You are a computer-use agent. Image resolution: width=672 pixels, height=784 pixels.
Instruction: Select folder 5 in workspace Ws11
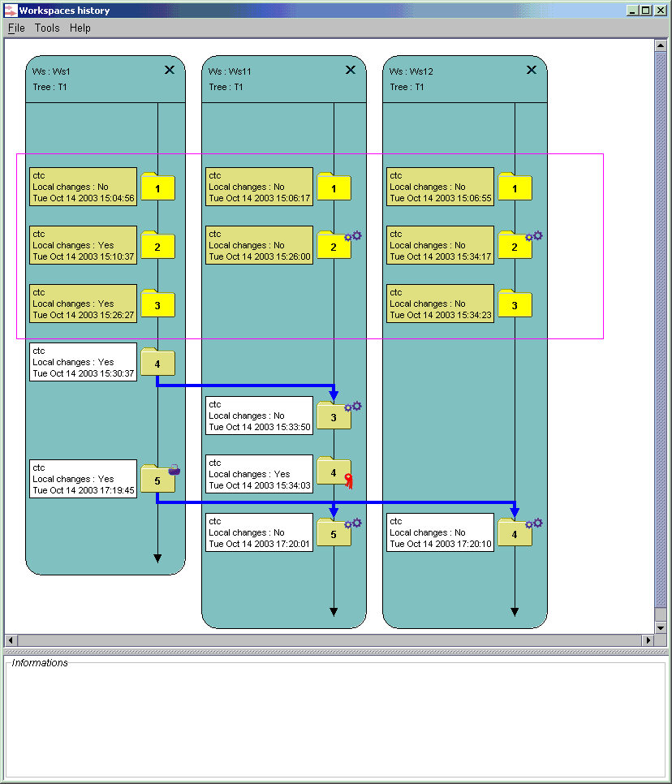pos(334,532)
